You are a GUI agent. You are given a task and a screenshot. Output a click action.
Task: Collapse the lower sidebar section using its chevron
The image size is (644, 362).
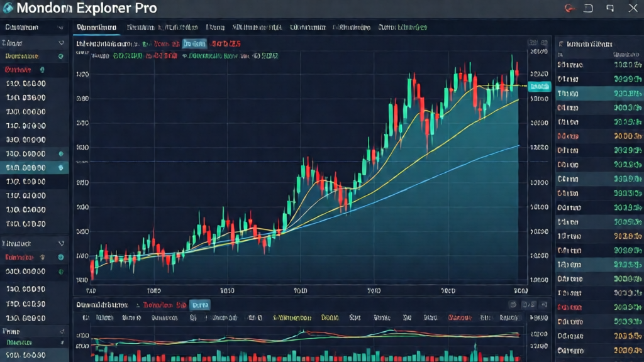(61, 243)
